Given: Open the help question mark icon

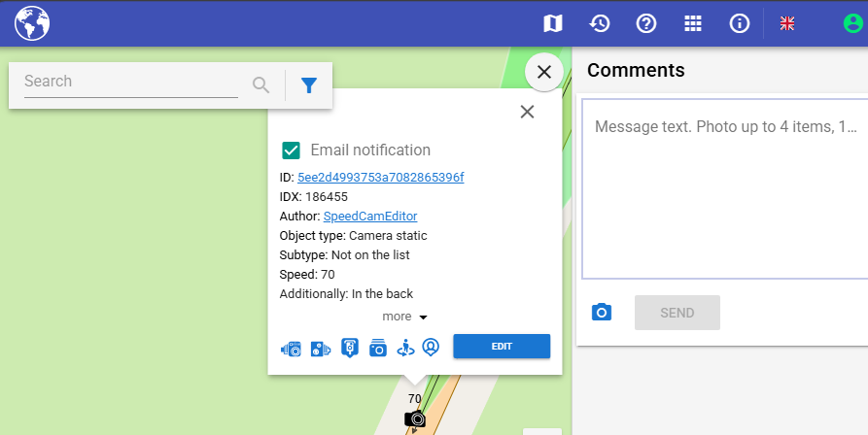Looking at the screenshot, I should (646, 23).
